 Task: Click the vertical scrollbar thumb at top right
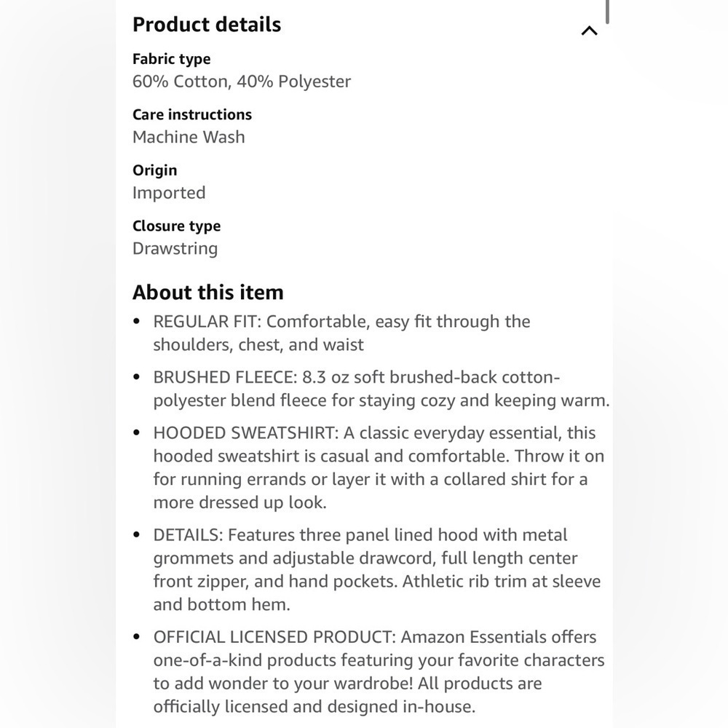click(x=607, y=12)
